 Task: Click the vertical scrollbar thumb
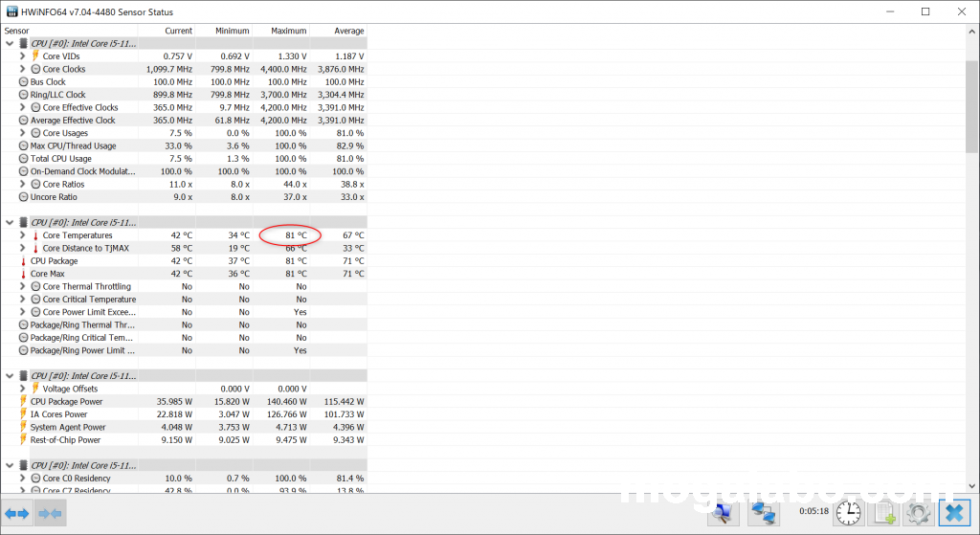tap(972, 107)
